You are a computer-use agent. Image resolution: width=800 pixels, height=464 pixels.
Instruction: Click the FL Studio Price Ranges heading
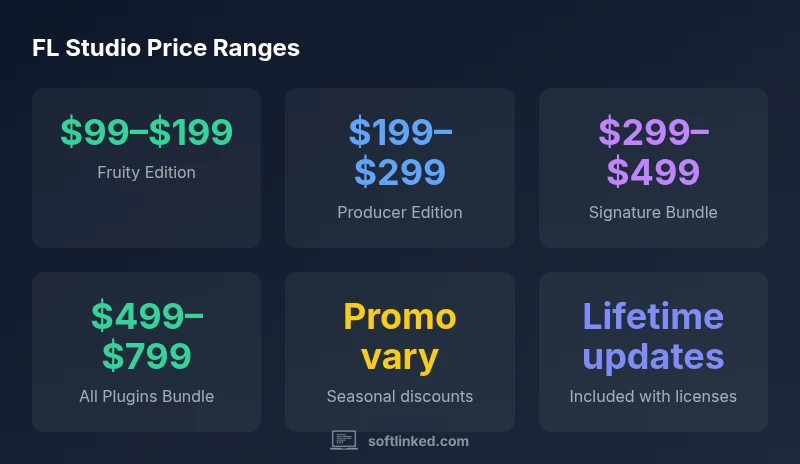coord(165,47)
